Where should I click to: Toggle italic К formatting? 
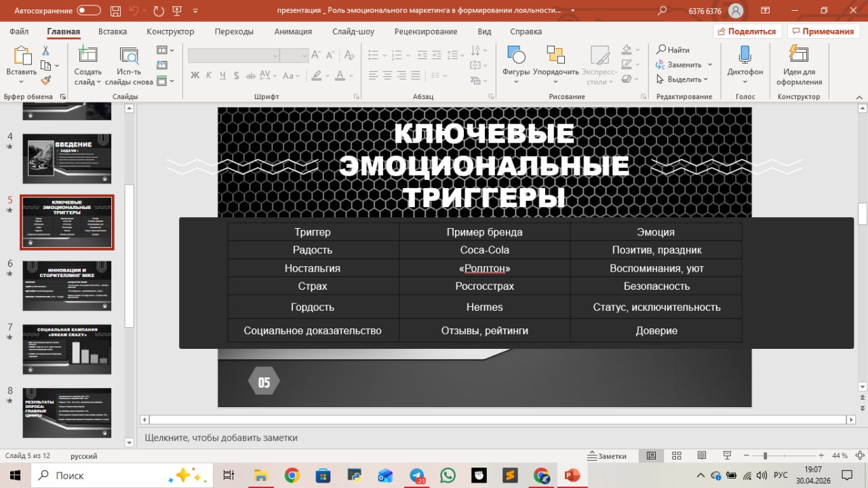pos(210,75)
